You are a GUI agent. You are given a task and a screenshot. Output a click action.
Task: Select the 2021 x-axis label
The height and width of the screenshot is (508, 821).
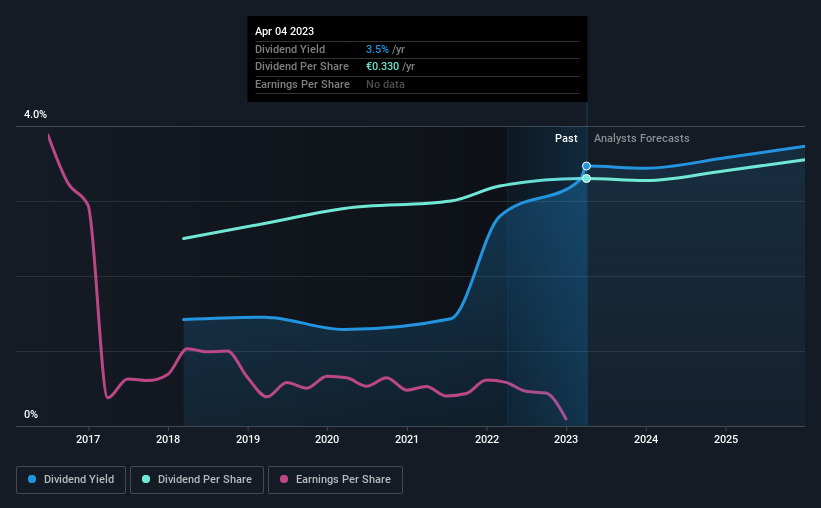click(407, 439)
